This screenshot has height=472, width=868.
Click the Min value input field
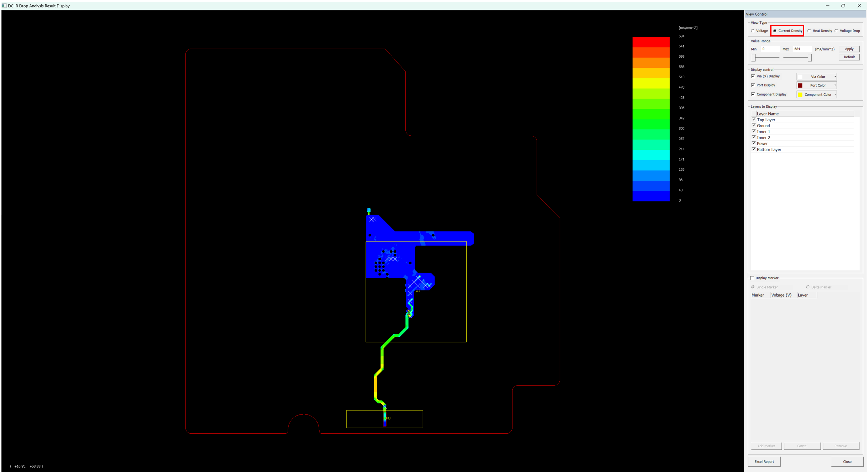pos(770,49)
